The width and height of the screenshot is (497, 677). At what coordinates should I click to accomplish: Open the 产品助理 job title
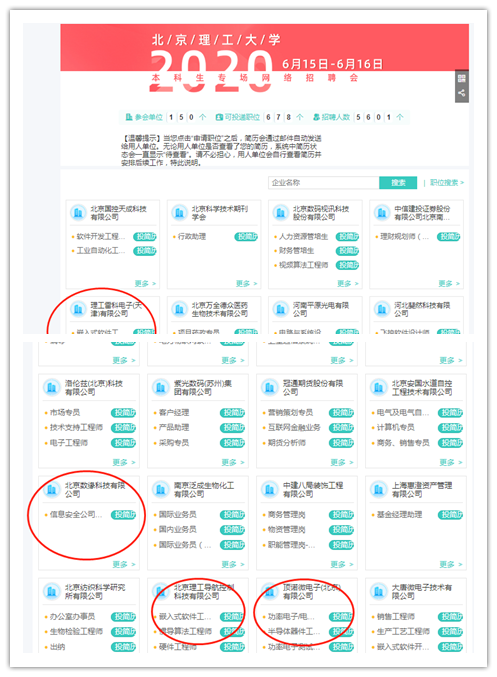[174, 427]
